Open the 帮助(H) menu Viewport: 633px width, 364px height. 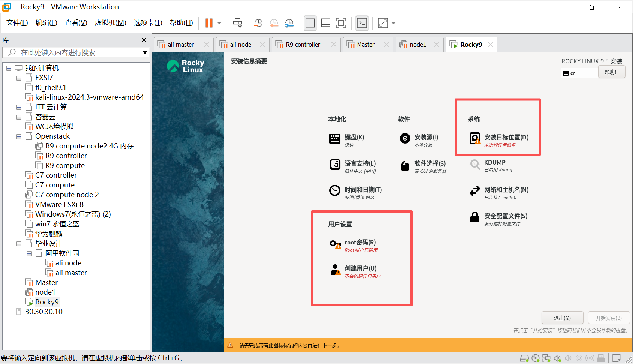(x=181, y=23)
